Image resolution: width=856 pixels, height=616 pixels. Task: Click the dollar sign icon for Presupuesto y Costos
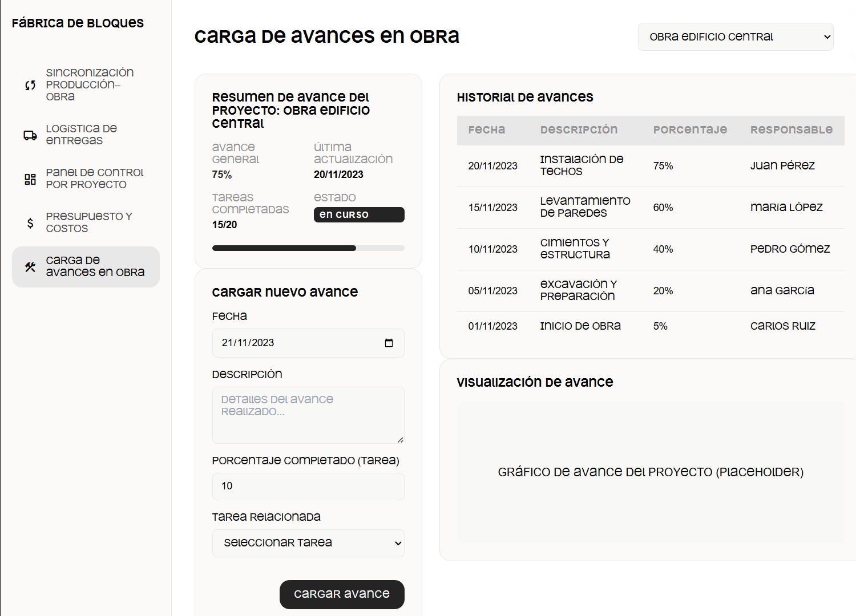tap(30, 223)
